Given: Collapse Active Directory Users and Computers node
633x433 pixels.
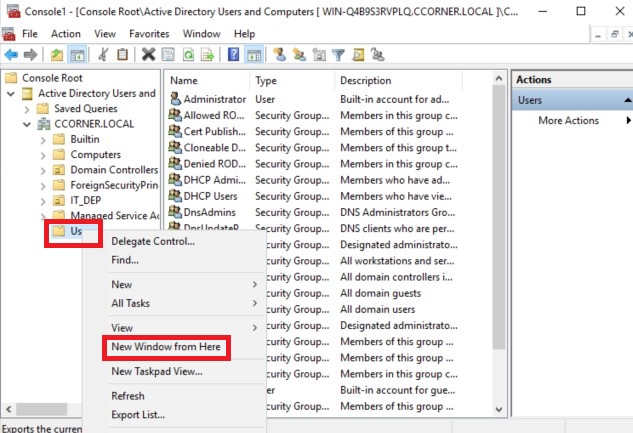Looking at the screenshot, I should [11, 94].
